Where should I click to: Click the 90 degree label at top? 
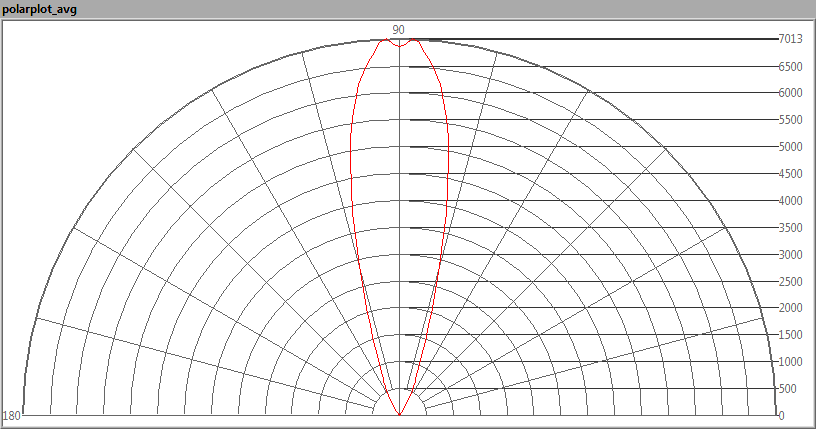[x=400, y=31]
